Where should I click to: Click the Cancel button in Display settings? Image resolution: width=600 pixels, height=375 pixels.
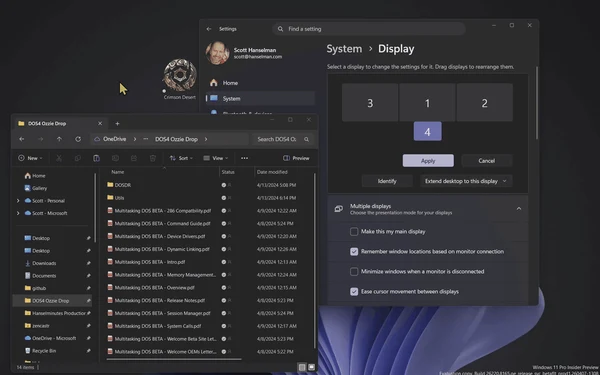(486, 161)
